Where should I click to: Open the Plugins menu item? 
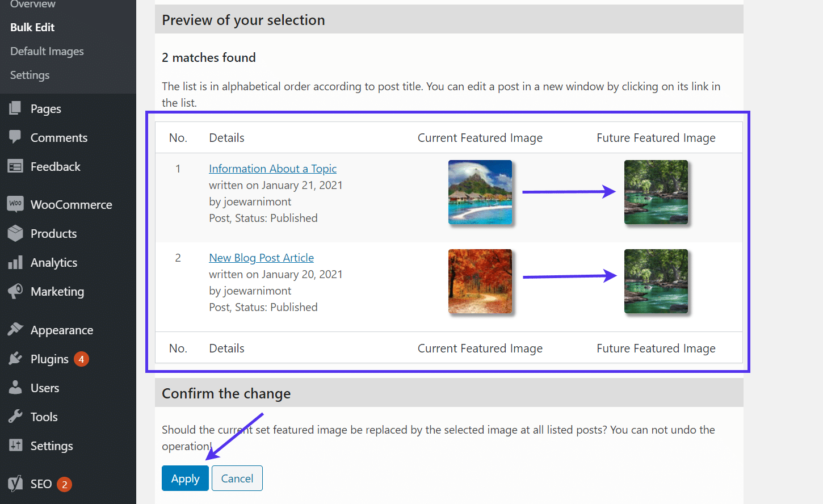pyautogui.click(x=49, y=359)
